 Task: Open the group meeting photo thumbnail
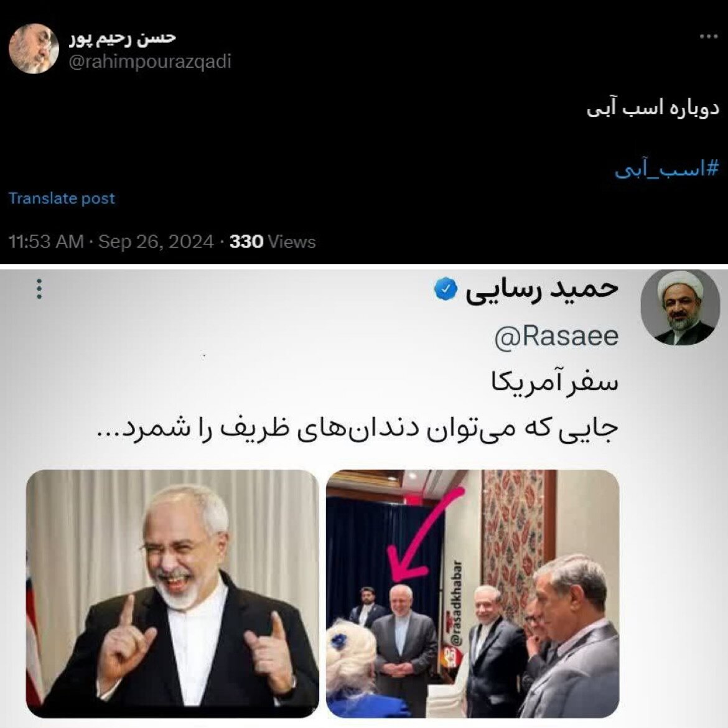click(473, 594)
